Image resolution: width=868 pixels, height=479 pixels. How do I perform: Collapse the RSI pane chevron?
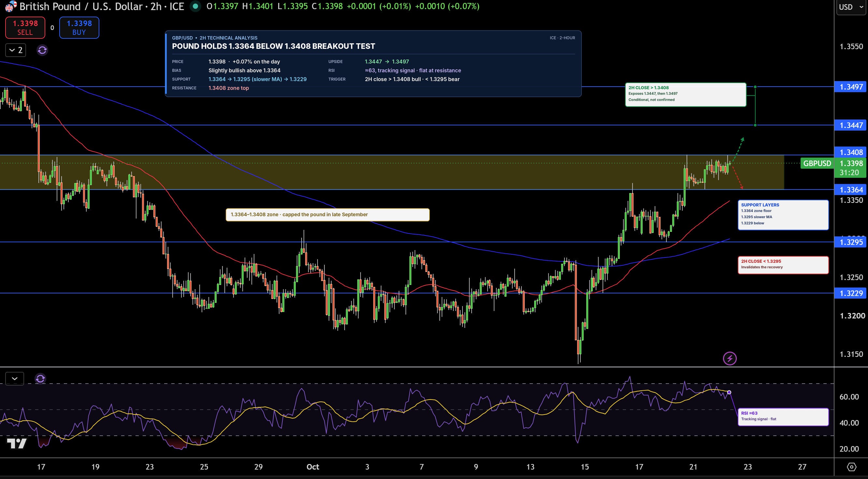pos(15,379)
